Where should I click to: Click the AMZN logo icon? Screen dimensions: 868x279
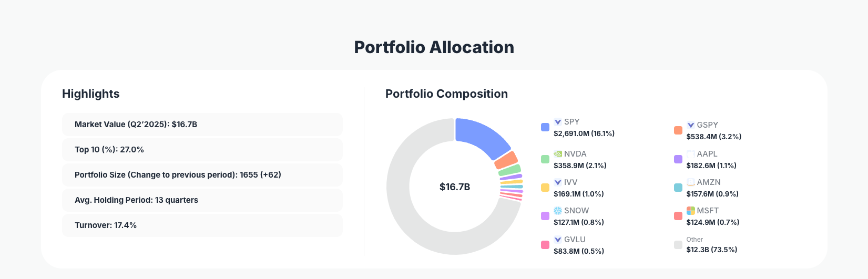pos(691,182)
